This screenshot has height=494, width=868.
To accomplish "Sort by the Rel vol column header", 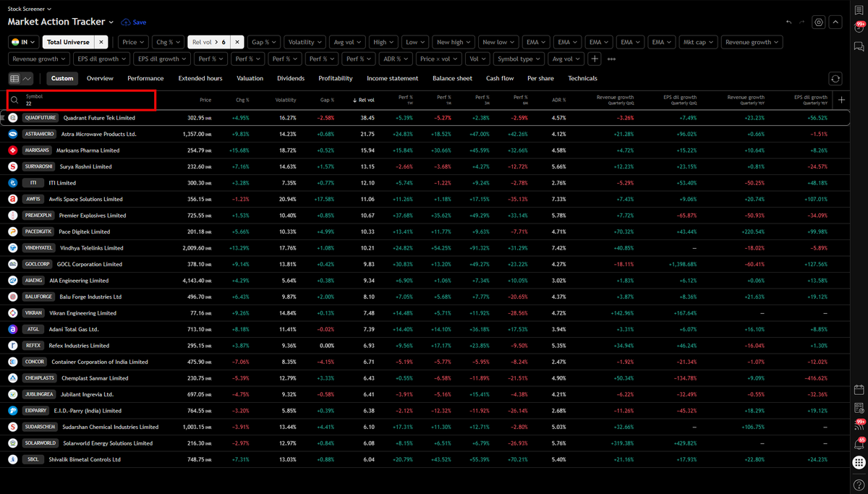I will pos(363,100).
